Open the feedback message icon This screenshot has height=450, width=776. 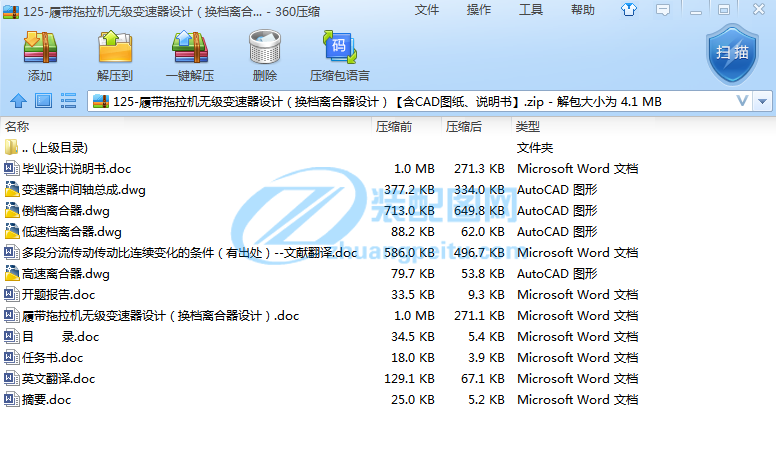point(663,9)
